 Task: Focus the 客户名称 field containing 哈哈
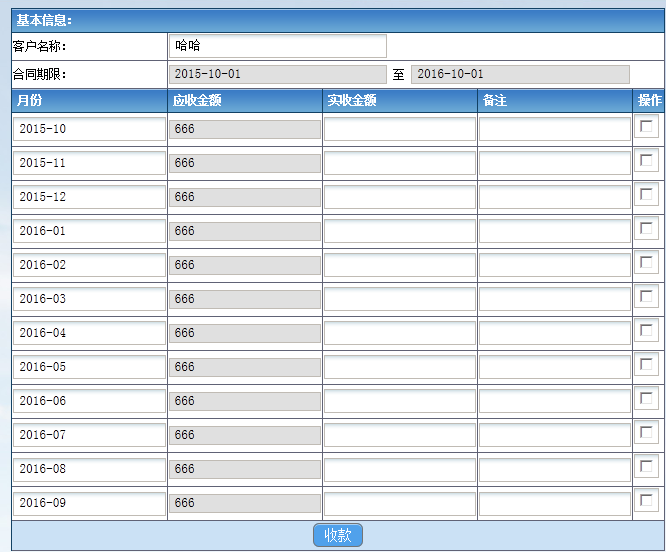(278, 46)
